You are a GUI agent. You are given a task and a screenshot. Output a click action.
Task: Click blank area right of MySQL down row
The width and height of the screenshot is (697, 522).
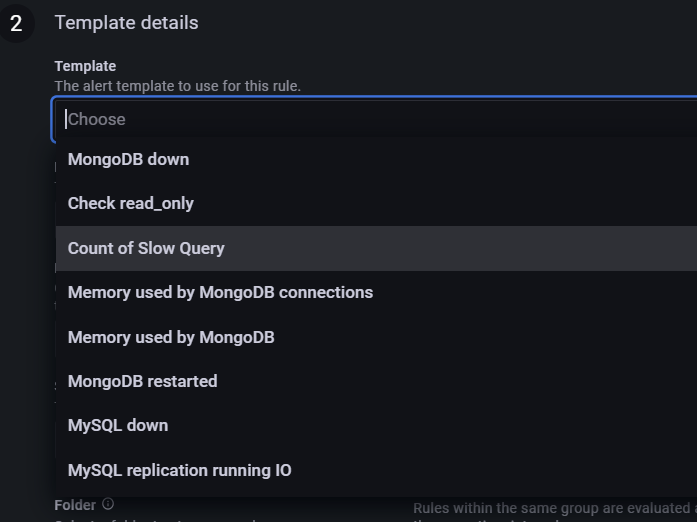432,426
